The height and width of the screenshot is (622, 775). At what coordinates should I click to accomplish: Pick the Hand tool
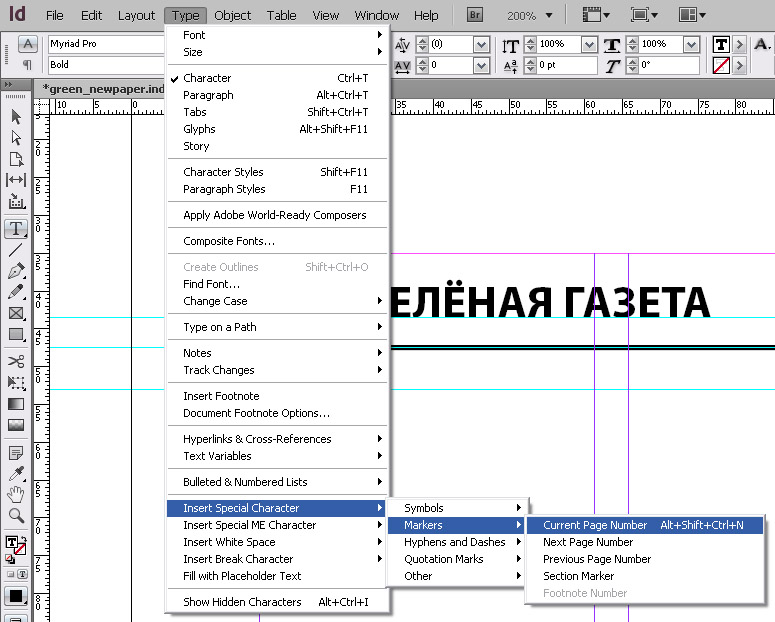pyautogui.click(x=16, y=494)
